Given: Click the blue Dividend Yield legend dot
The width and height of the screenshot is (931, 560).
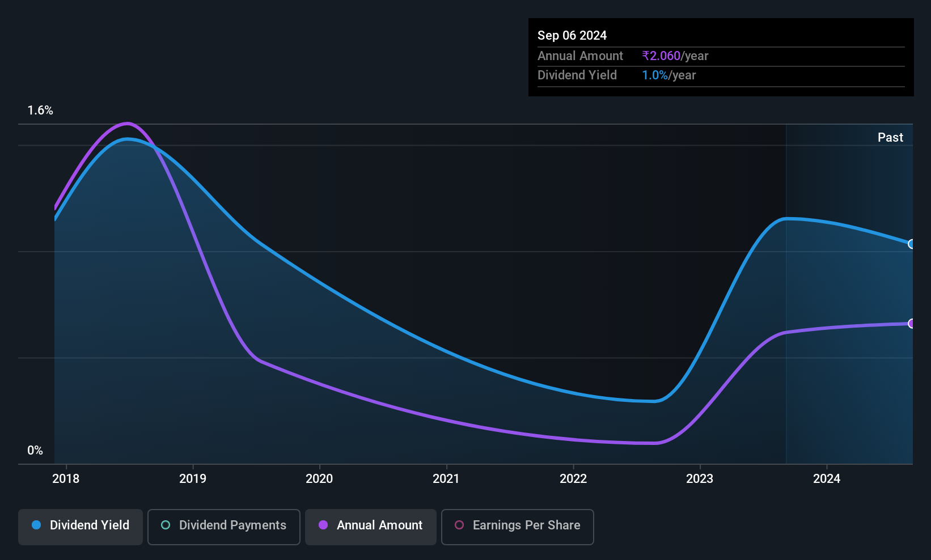Looking at the screenshot, I should click(36, 525).
